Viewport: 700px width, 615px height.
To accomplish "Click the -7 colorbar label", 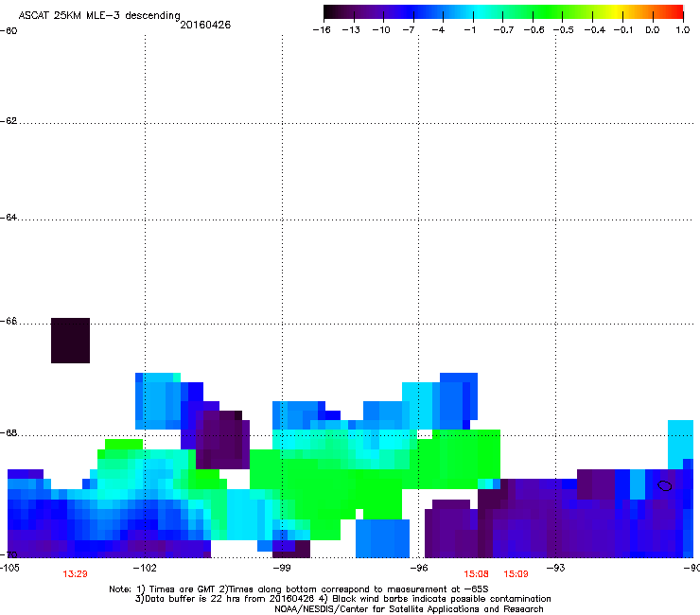I will tap(409, 30).
